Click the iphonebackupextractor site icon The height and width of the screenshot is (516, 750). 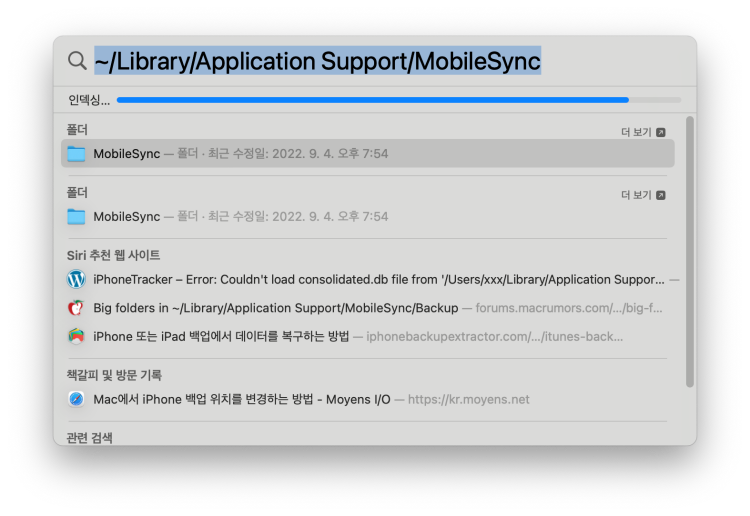pos(76,337)
